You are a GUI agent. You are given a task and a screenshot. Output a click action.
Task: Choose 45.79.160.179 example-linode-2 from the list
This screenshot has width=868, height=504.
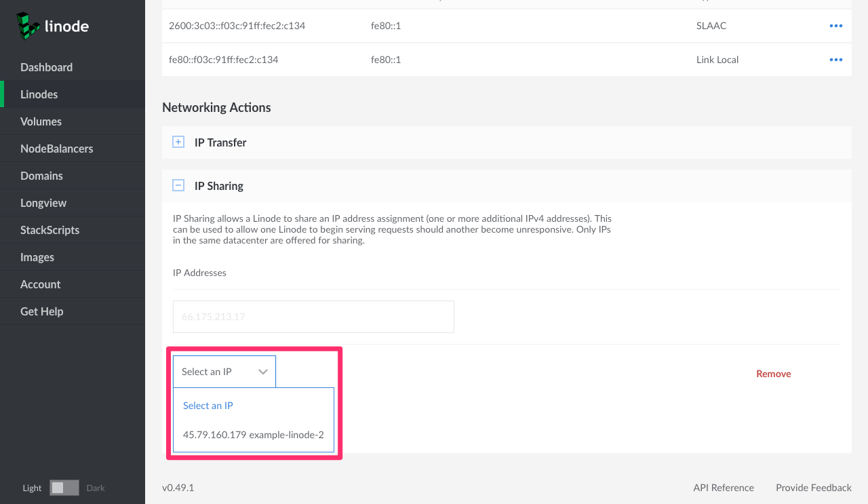(253, 435)
